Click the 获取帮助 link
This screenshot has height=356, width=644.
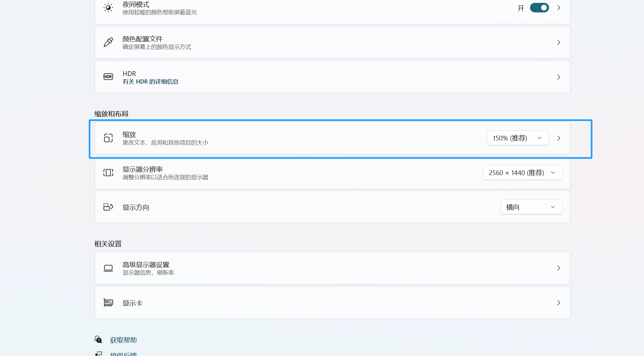pyautogui.click(x=124, y=340)
